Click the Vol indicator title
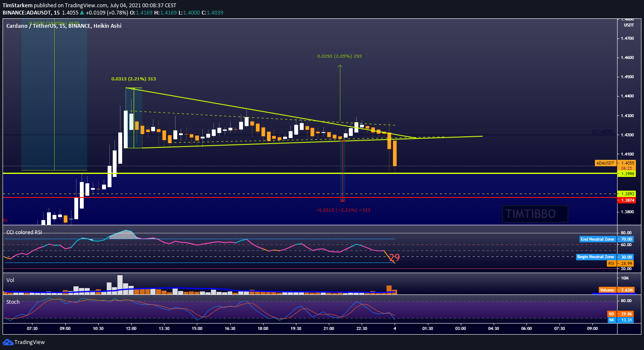Screen dimensions: 644x350 [x=10, y=280]
